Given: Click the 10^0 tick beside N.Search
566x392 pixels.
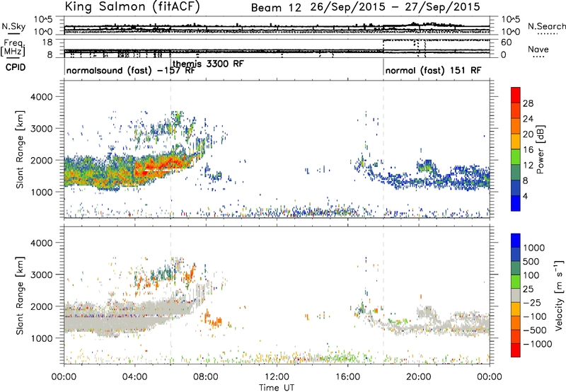Looking at the screenshot, I should tap(510, 32).
